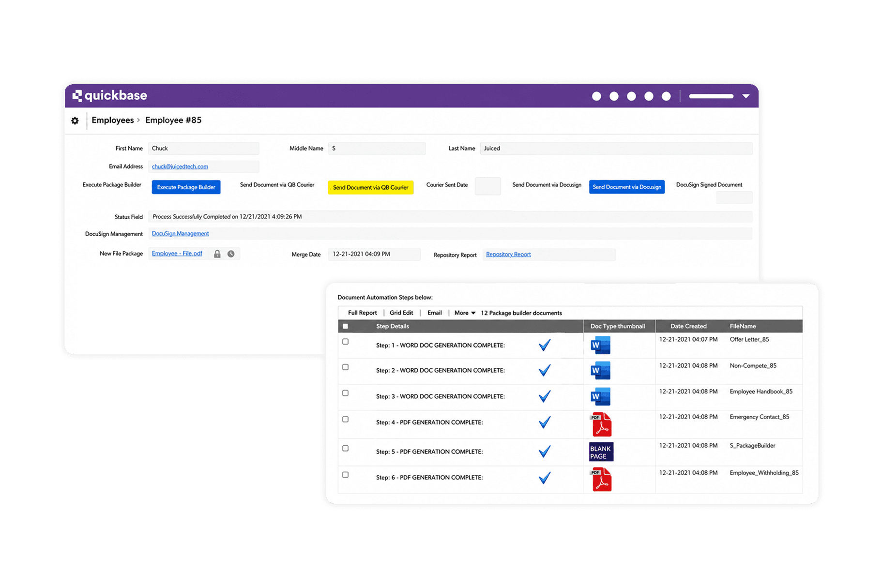The image size is (883, 588).
Task: Open the PDF icon for Employee_Withholding_85
Action: click(x=601, y=480)
